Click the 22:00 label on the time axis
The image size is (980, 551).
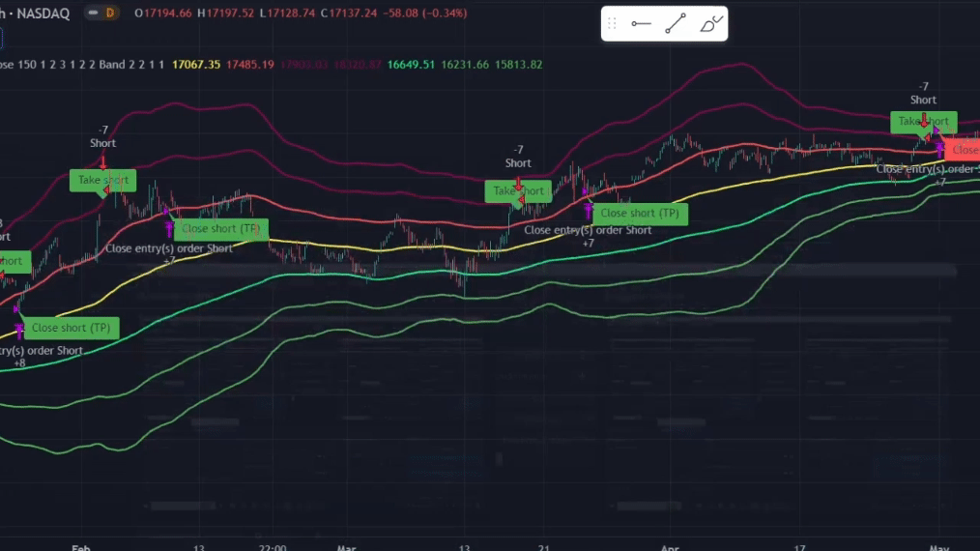(x=274, y=547)
